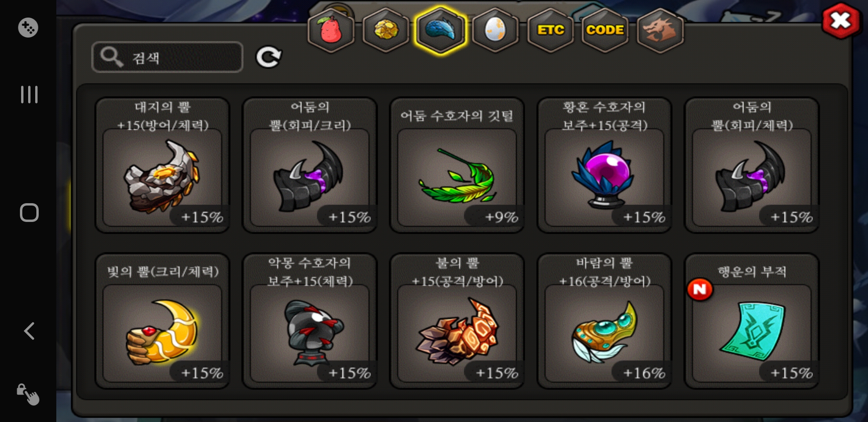Open the dragon egg category tab
The height and width of the screenshot is (422, 868).
pyautogui.click(x=495, y=30)
